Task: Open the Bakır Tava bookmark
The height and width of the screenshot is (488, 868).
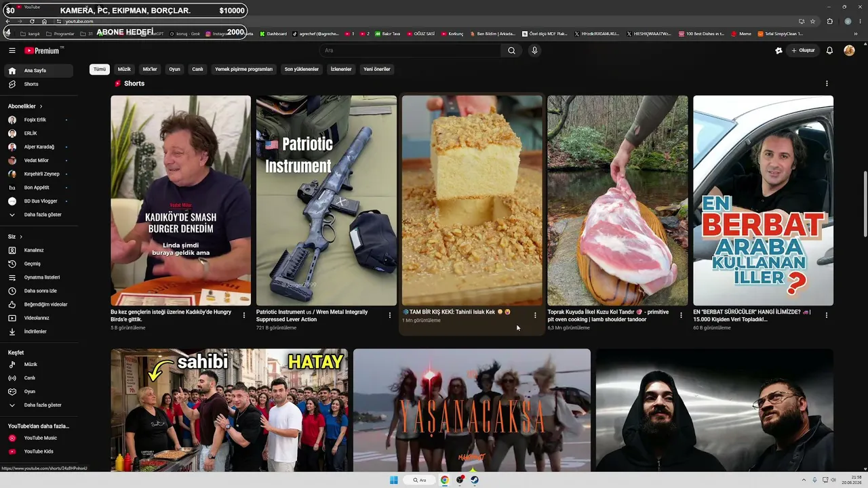Action: 387,34
